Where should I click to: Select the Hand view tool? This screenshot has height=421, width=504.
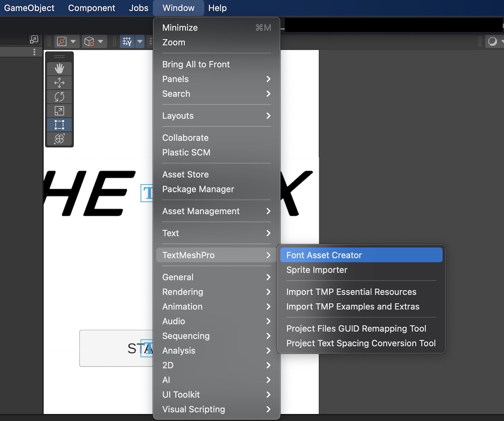[59, 69]
